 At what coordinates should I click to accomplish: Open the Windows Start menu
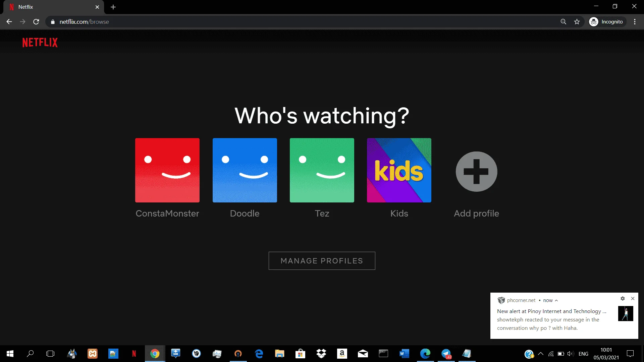coord(10,354)
